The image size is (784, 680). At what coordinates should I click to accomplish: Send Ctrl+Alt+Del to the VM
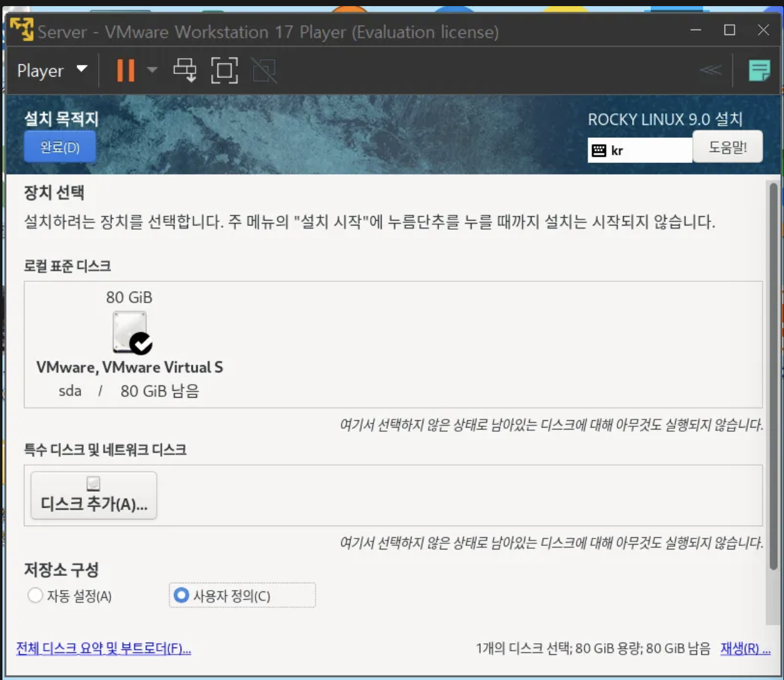(x=184, y=70)
